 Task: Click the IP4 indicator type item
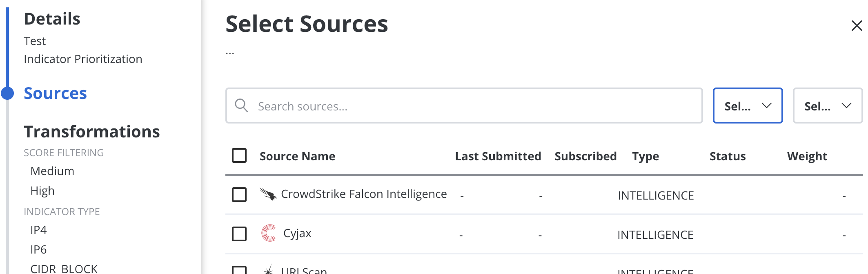(x=38, y=230)
